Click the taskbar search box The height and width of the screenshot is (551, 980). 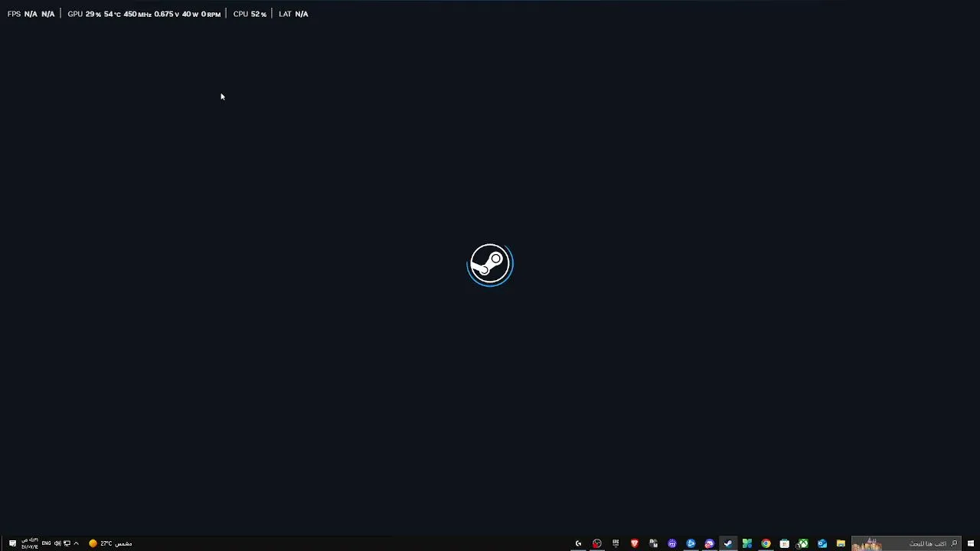click(x=906, y=543)
